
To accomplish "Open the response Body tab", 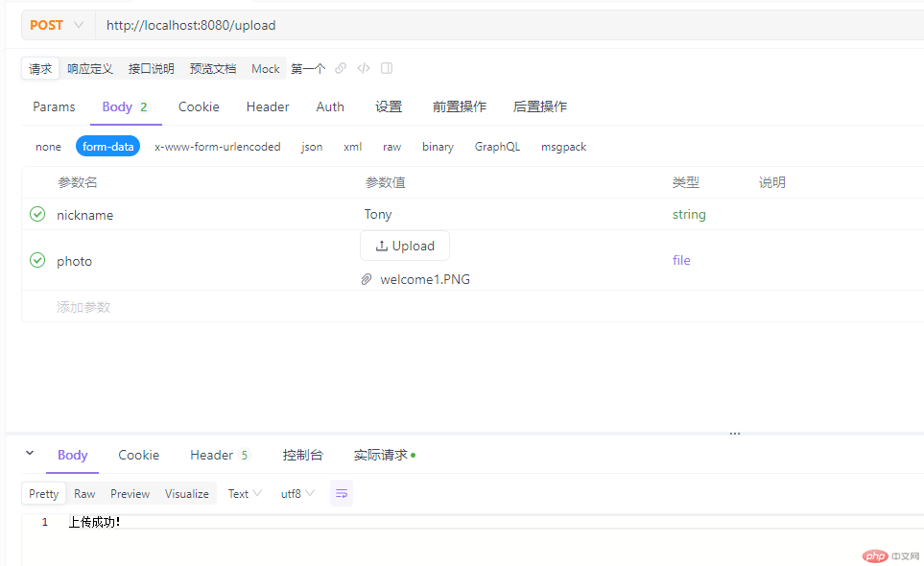I will tap(73, 455).
